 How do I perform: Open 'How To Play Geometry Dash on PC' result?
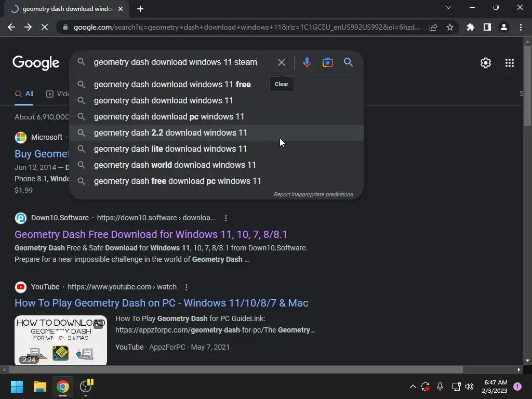tap(161, 303)
